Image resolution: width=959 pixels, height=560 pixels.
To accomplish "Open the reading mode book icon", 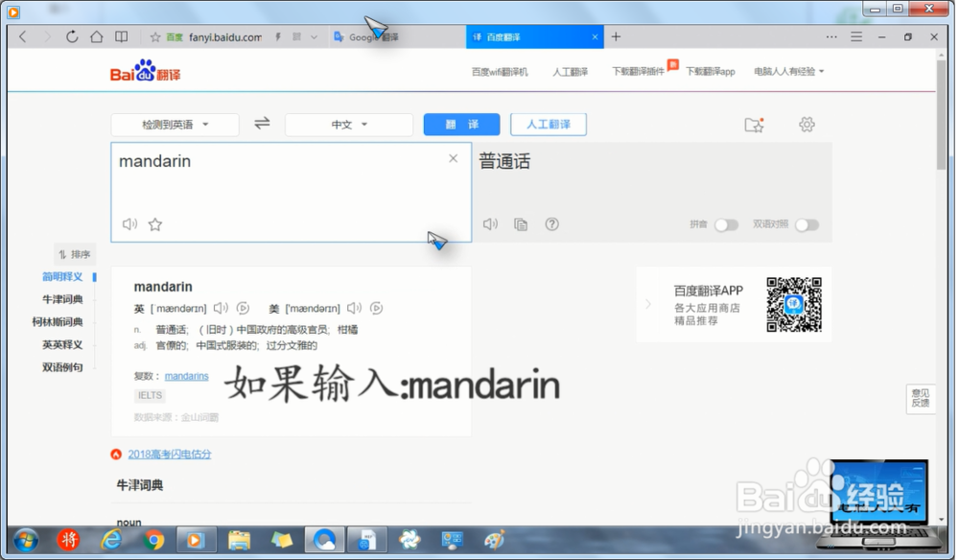I will click(122, 36).
